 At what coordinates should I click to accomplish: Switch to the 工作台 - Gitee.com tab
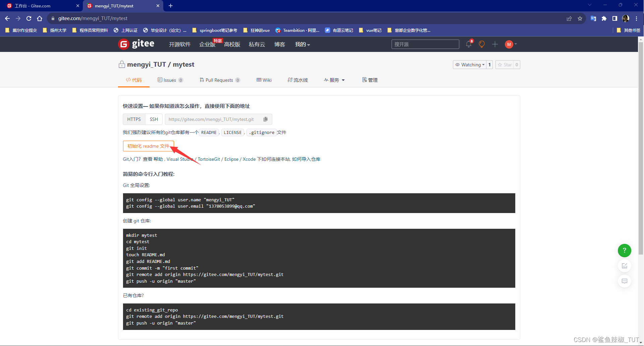pos(41,6)
